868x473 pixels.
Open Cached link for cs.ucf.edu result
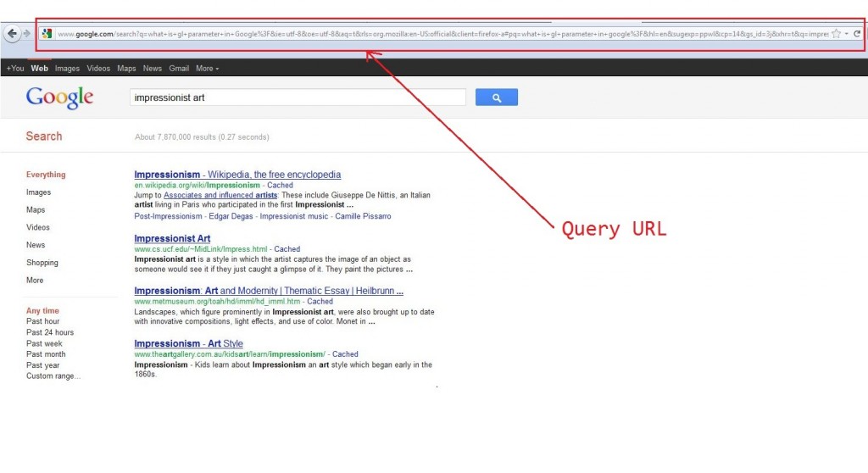point(287,249)
